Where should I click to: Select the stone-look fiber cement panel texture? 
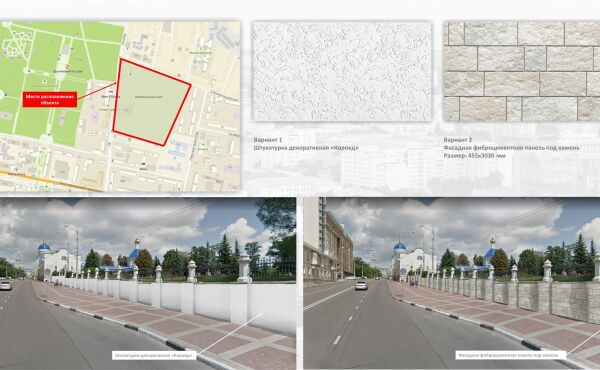(522, 71)
